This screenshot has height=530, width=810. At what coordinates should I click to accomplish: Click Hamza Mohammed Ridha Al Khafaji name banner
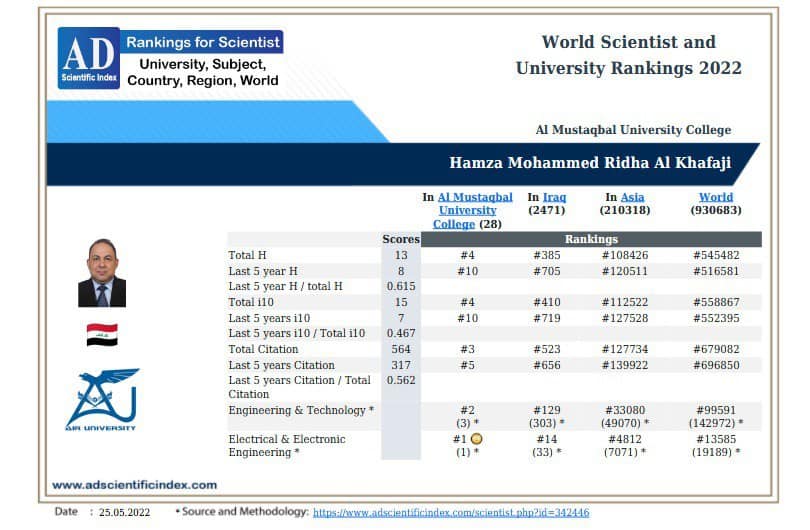(x=590, y=163)
